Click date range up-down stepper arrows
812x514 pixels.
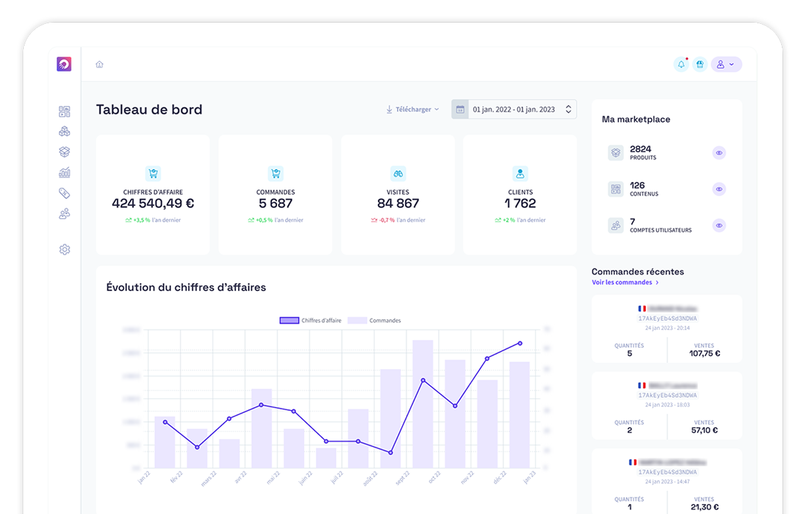point(568,109)
